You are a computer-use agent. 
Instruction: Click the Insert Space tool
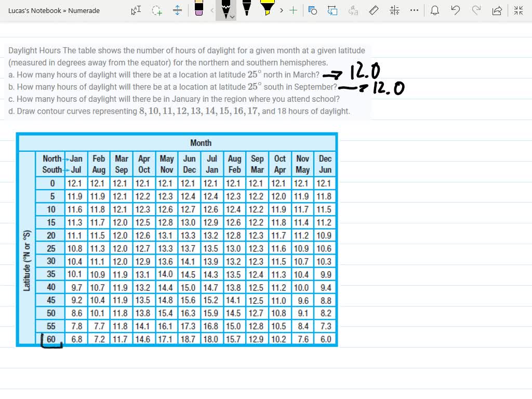coord(177,10)
